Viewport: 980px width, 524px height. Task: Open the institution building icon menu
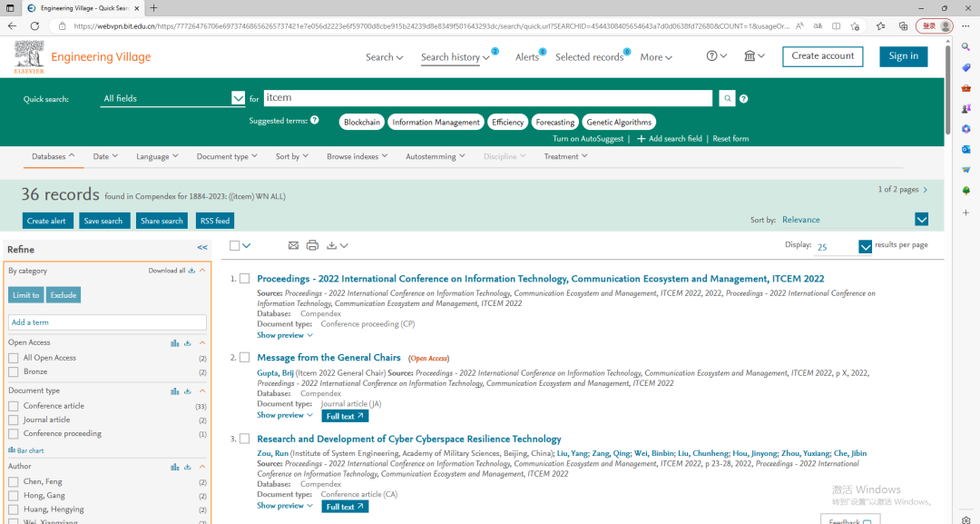click(754, 55)
